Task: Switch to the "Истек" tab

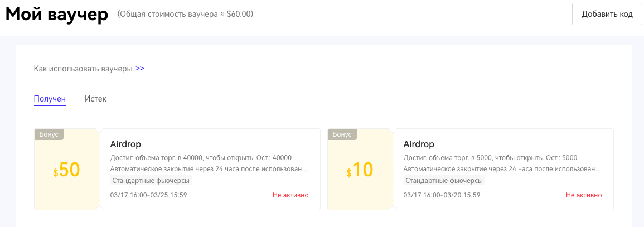Action: 95,99
